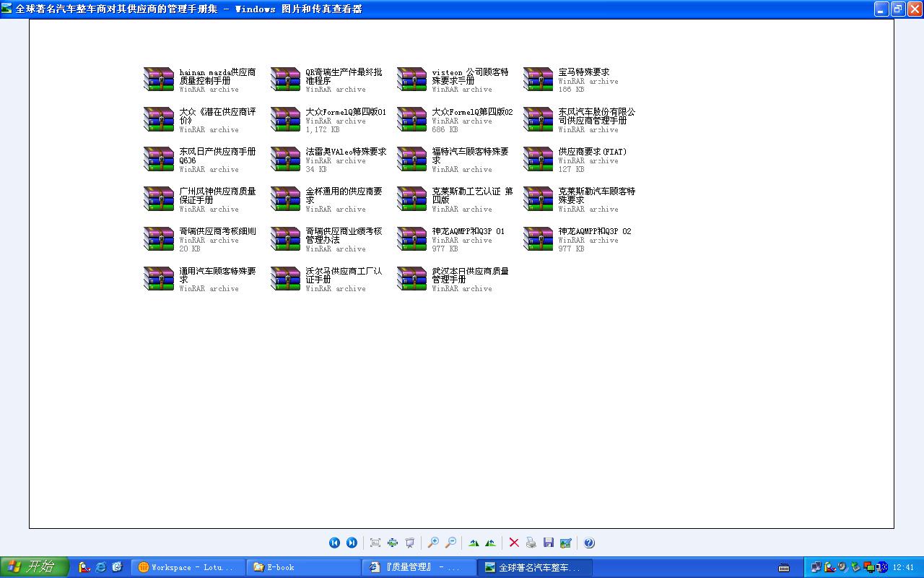This screenshot has height=578, width=924.
Task: Show the image at actual size
Action: [393, 543]
